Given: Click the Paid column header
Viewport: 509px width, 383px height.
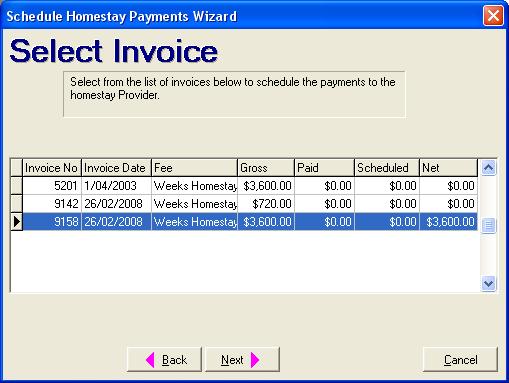Looking at the screenshot, I should click(324, 168).
